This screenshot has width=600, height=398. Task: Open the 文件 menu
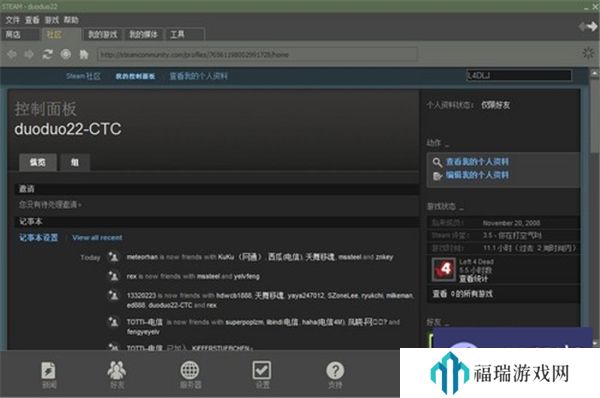[x=12, y=20]
